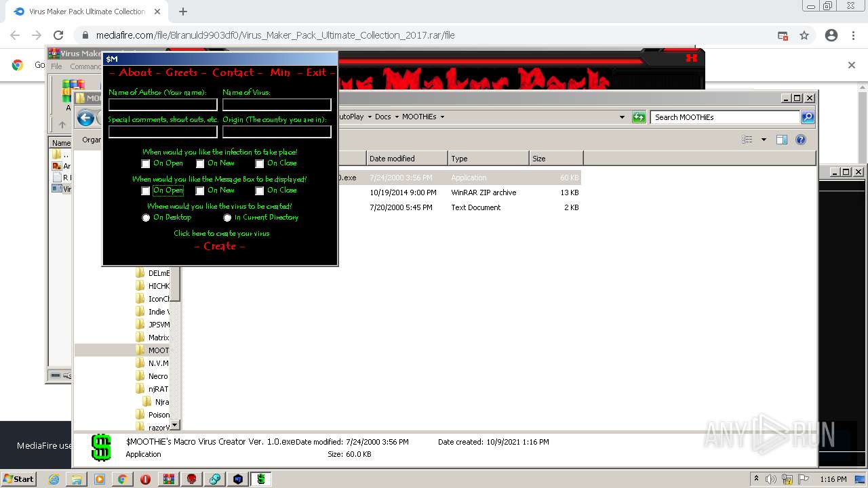Click the green dollar icon in details pane

pyautogui.click(x=101, y=447)
